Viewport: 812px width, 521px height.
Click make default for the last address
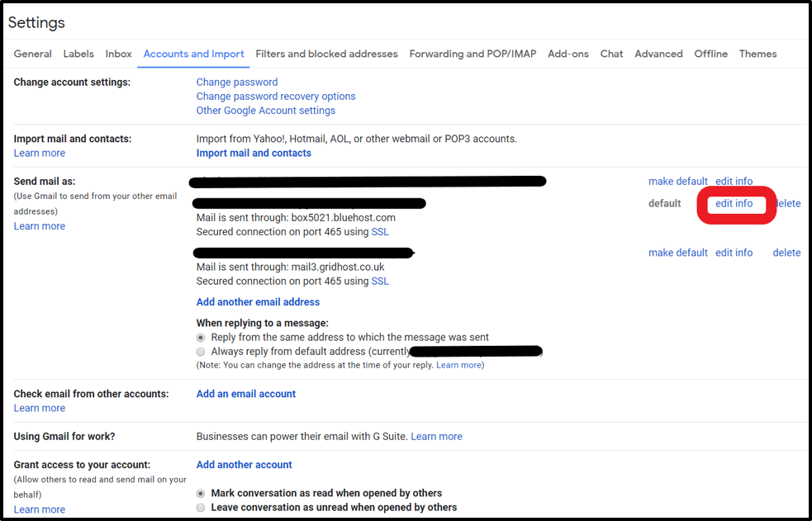(678, 252)
